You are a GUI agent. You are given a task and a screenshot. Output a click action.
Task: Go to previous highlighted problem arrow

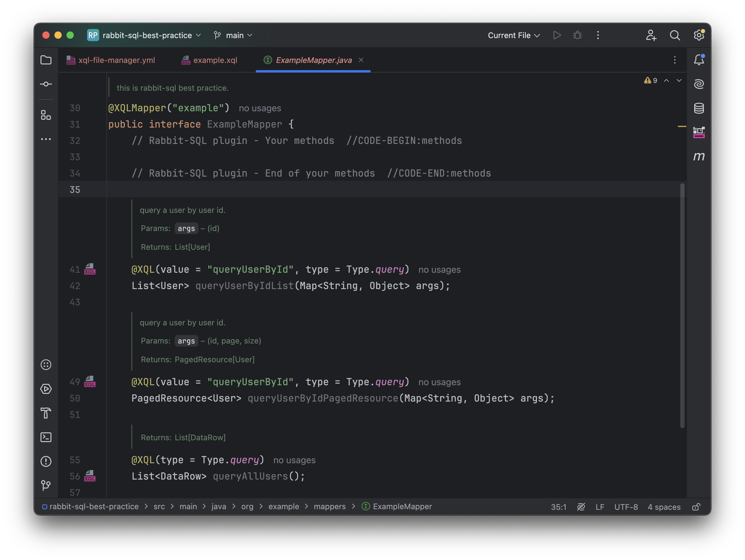tap(666, 80)
